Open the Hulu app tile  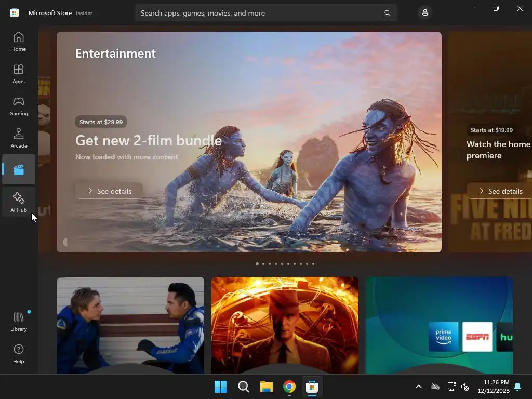505,337
